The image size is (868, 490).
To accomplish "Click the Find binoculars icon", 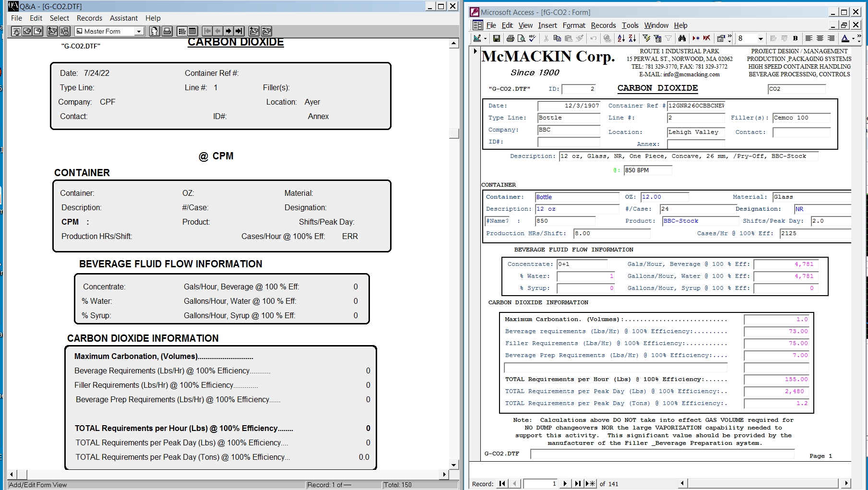I will click(682, 38).
